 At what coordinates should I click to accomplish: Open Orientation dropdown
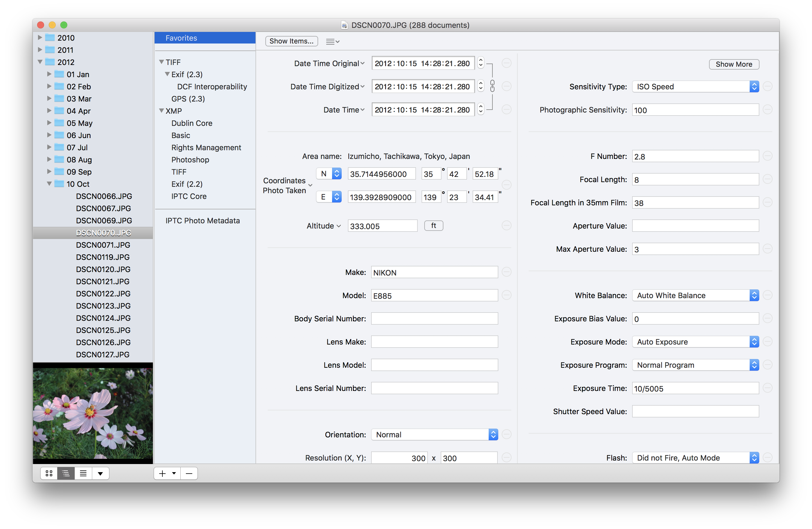coord(434,434)
